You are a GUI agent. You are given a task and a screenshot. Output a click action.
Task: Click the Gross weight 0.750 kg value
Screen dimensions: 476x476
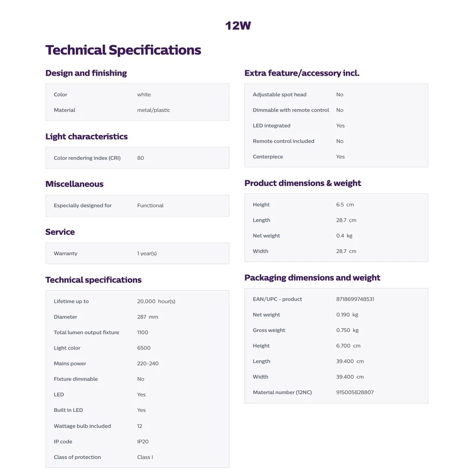pyautogui.click(x=347, y=331)
